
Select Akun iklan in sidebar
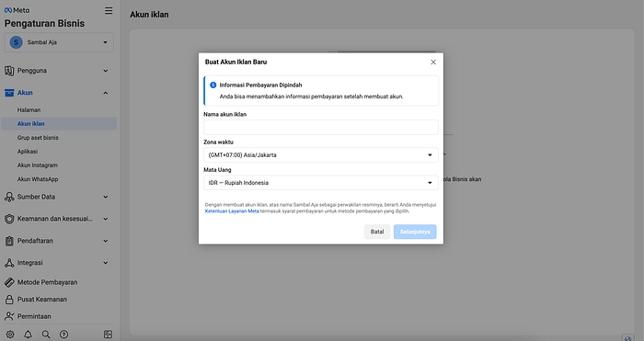59,124
